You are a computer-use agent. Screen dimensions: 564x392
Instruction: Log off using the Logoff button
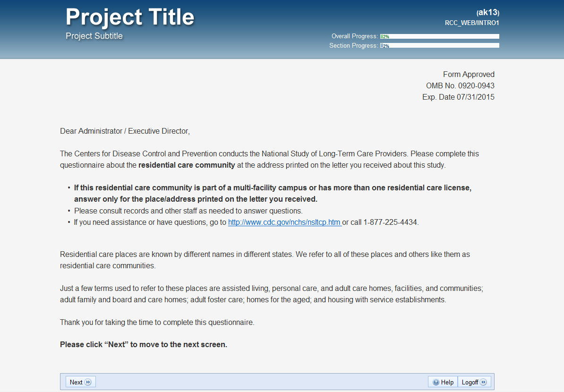click(x=475, y=382)
